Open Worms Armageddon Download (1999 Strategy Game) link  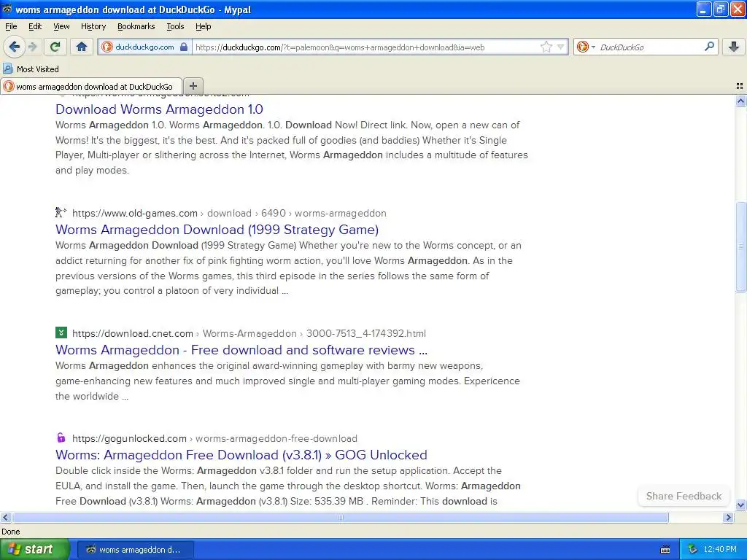click(x=217, y=230)
